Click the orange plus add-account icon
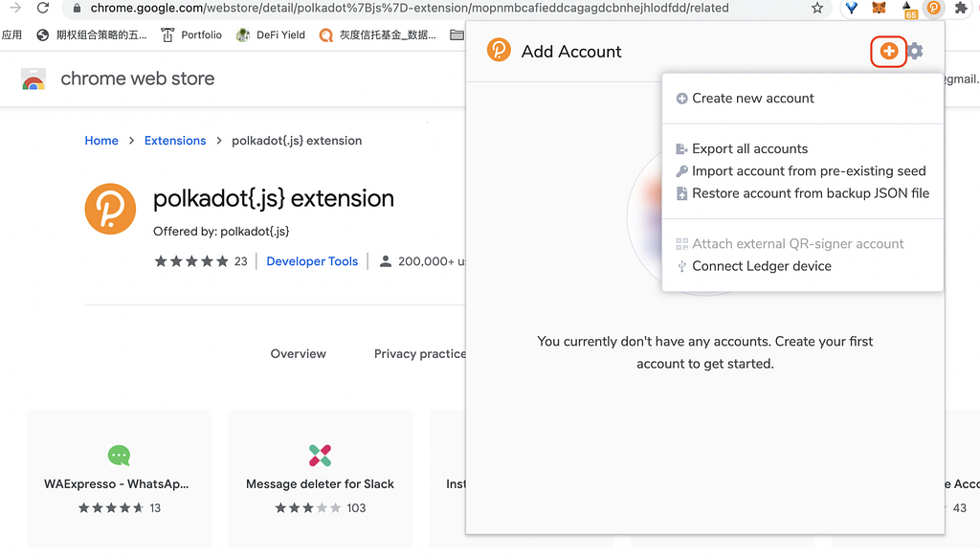980x560 pixels. pyautogui.click(x=889, y=51)
